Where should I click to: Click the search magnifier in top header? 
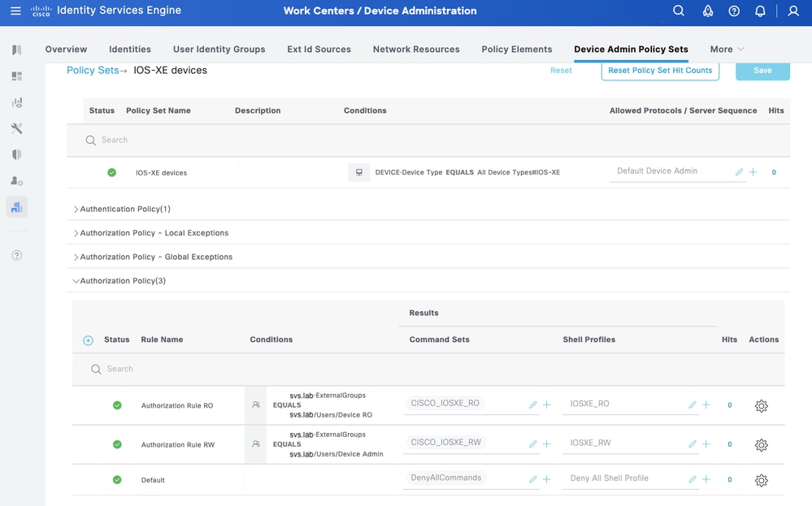tap(679, 11)
